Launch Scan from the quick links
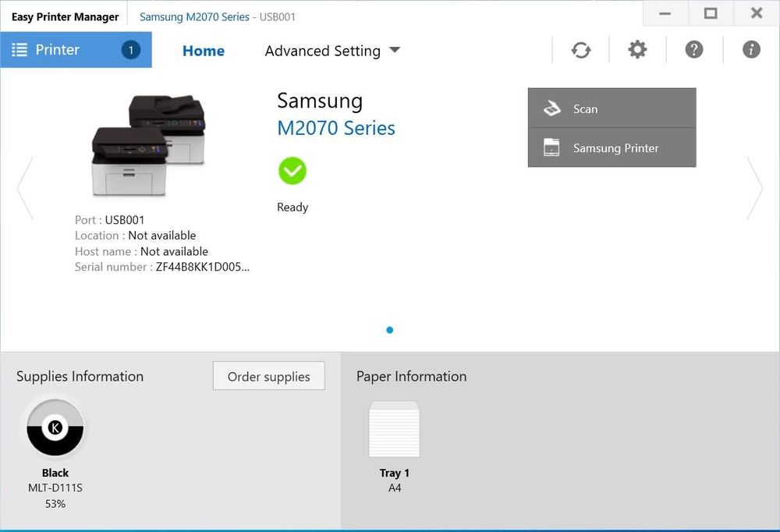 (612, 108)
